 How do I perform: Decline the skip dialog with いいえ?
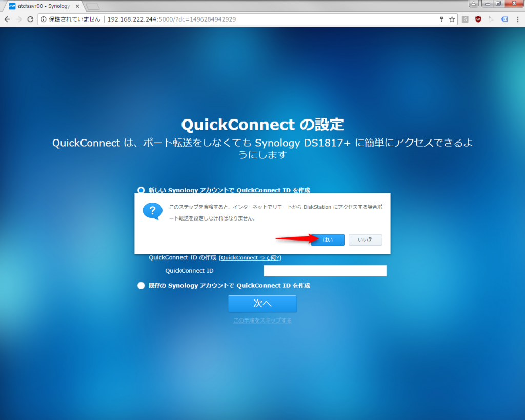pos(365,240)
